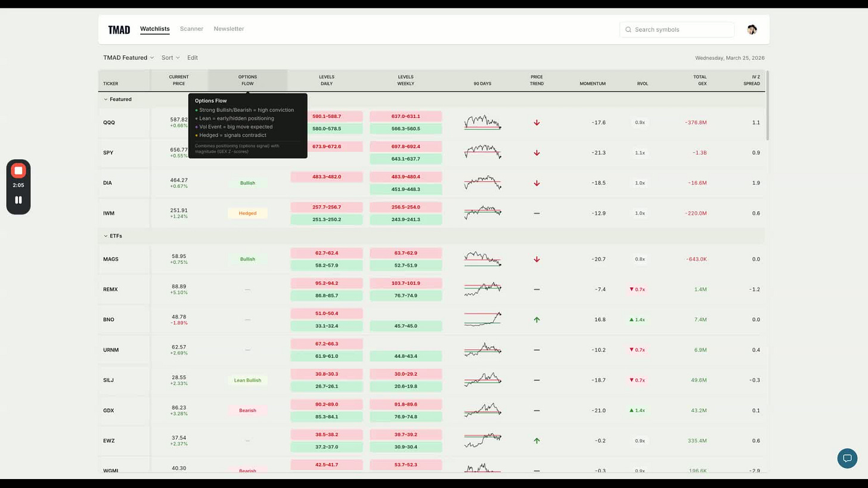Click the TMAD logo
The width and height of the screenshot is (868, 488).
coord(119,30)
